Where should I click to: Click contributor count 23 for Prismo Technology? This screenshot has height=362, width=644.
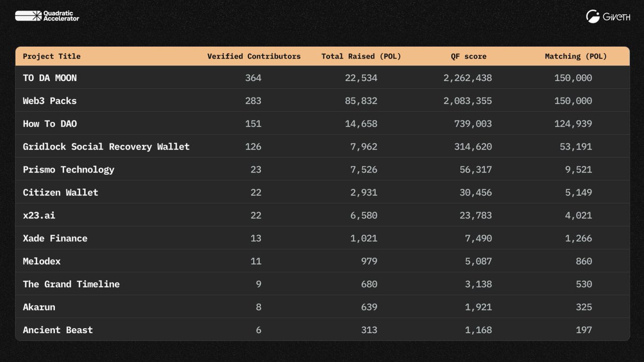pyautogui.click(x=256, y=169)
